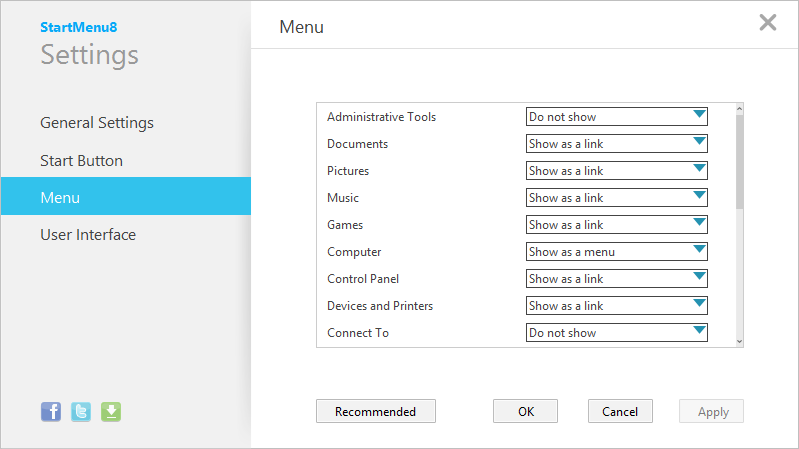
Task: Switch to Start Button settings
Action: pos(82,160)
